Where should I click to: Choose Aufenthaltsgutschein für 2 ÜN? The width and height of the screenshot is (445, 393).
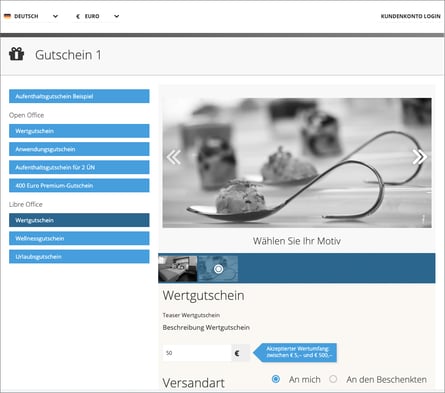point(79,167)
